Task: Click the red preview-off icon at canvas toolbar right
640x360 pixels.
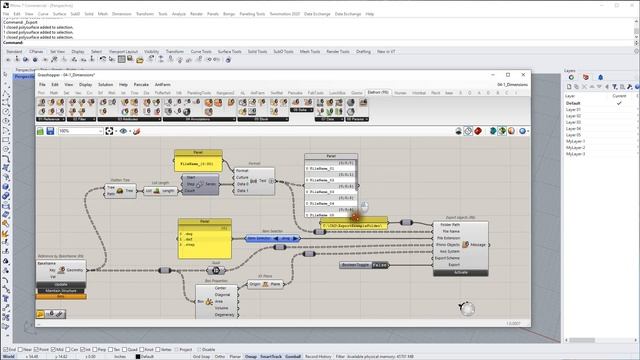Action: tap(478, 131)
